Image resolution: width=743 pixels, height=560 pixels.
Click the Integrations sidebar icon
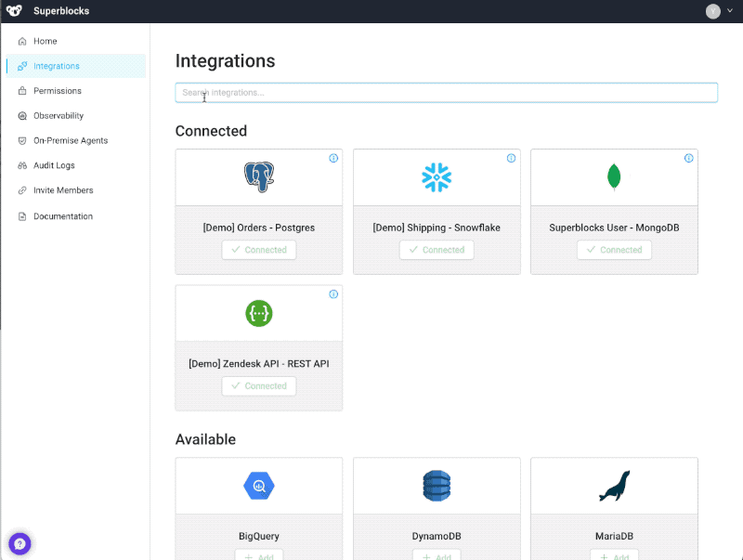[x=21, y=66]
